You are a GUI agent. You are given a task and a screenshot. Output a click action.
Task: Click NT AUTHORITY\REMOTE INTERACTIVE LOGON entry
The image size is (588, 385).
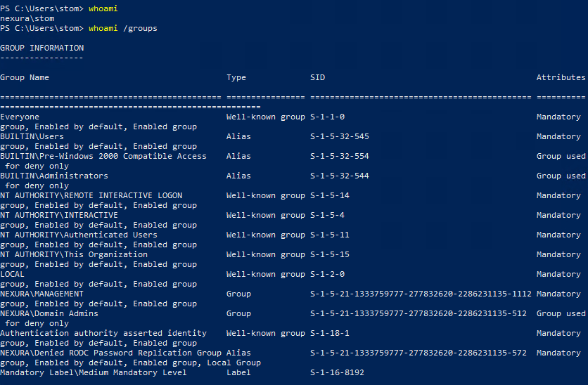[x=91, y=195]
